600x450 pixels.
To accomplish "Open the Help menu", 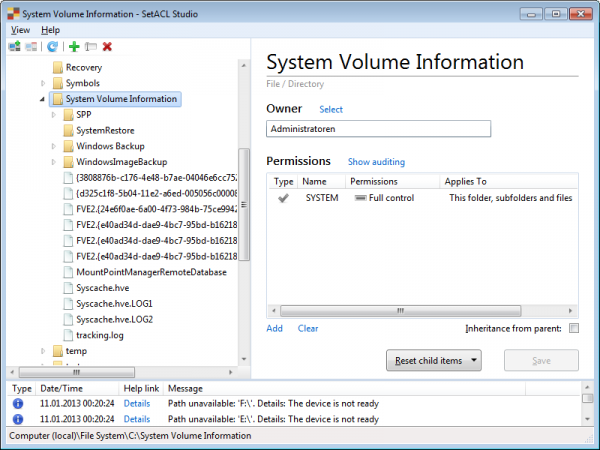I will (51, 30).
